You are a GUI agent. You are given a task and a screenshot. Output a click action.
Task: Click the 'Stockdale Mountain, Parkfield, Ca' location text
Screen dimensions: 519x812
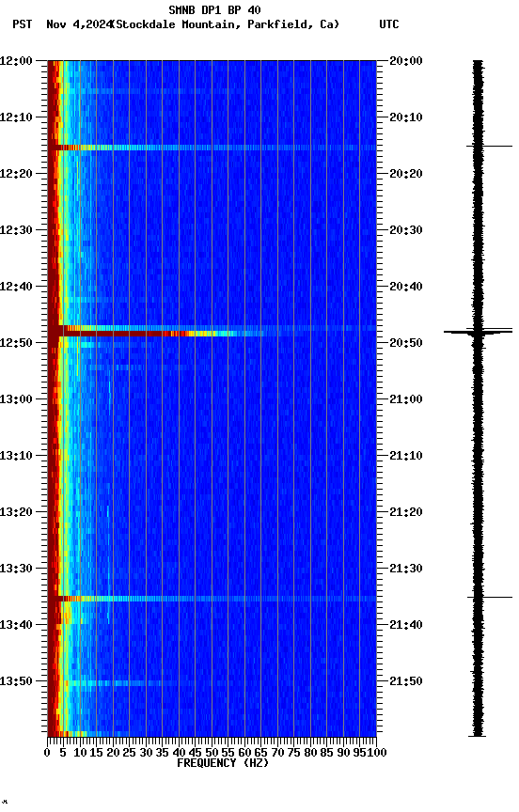click(x=226, y=24)
